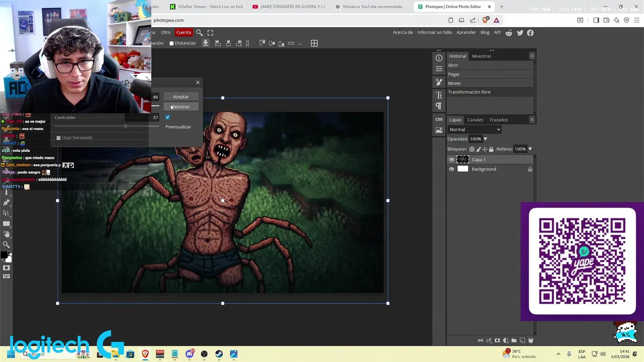
Task: Open Informar un fallo link
Action: 435,33
